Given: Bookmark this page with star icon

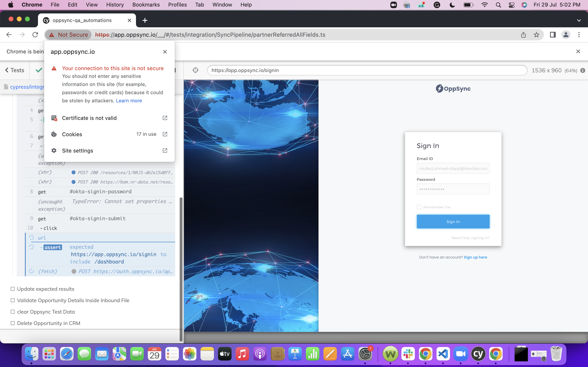Looking at the screenshot, I should (536, 35).
